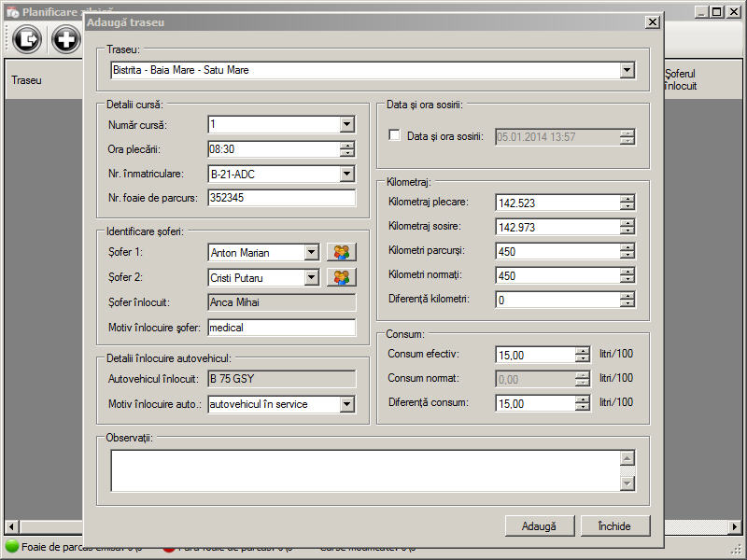The height and width of the screenshot is (560, 747).
Task: Click the right arrow of horizontal scrollbar
Action: point(735,527)
